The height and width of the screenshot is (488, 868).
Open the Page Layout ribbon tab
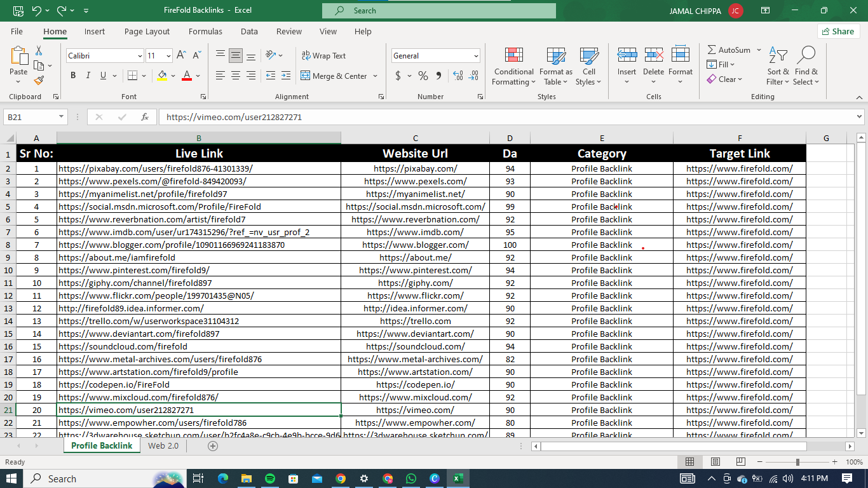click(x=147, y=31)
